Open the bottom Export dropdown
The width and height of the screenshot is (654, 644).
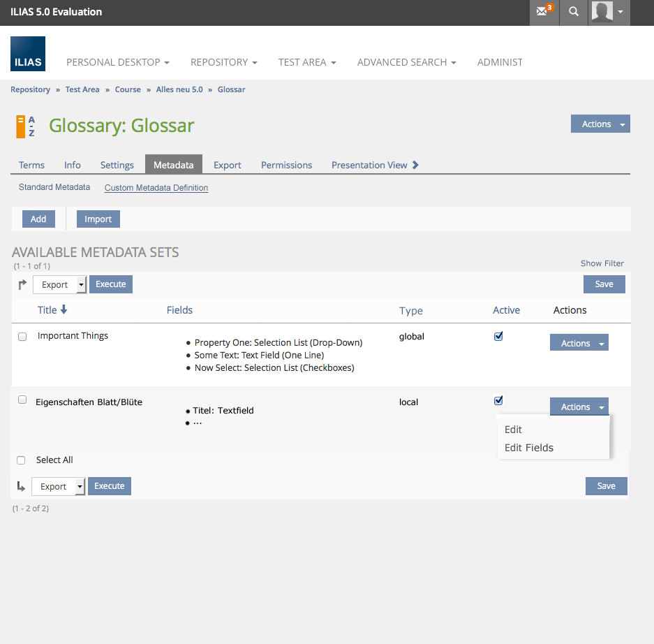tap(59, 487)
